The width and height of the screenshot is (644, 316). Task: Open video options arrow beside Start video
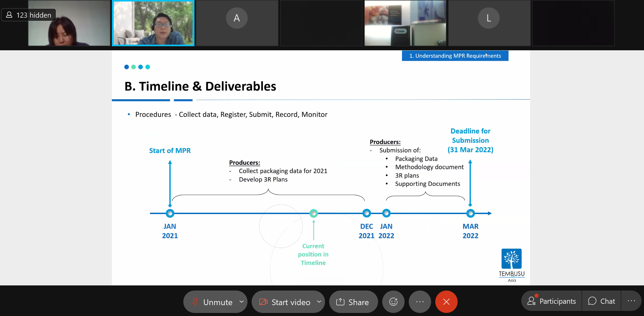pos(319,301)
